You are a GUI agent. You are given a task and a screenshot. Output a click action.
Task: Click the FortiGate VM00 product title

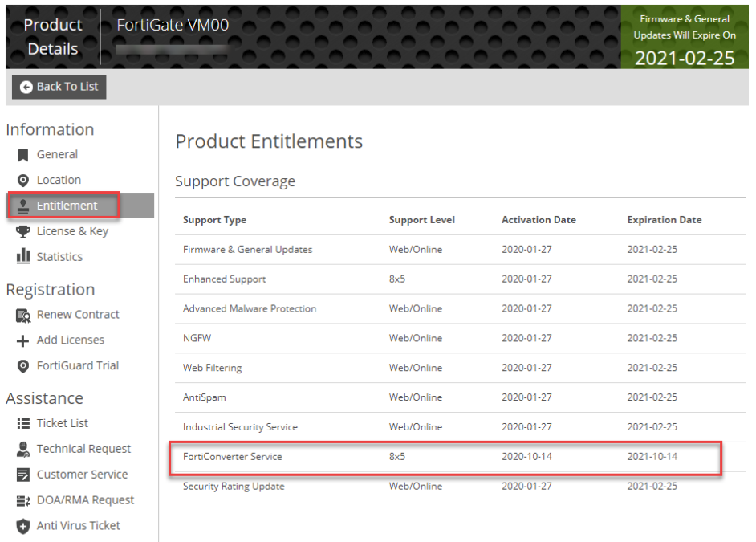(x=173, y=25)
